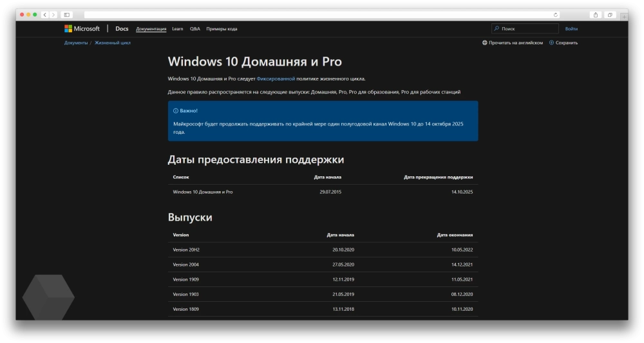
Task: Go back using browser back arrow
Action: tap(45, 15)
